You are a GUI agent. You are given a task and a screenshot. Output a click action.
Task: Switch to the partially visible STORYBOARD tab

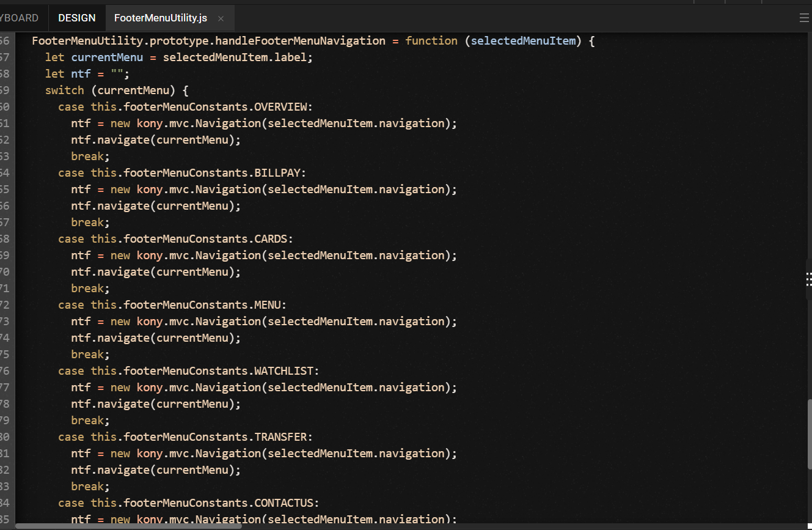click(x=20, y=18)
